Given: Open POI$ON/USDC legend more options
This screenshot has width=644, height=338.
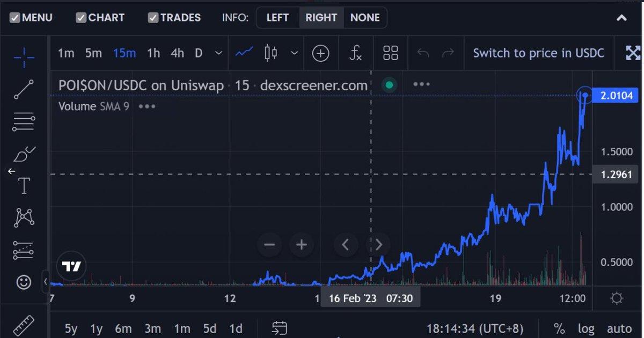Looking at the screenshot, I should point(421,84).
